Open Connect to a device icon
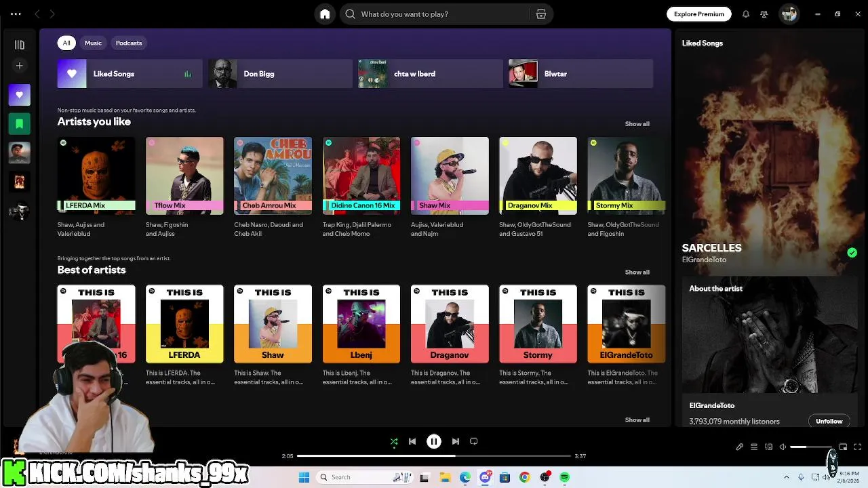The height and width of the screenshot is (488, 868). coord(768,447)
